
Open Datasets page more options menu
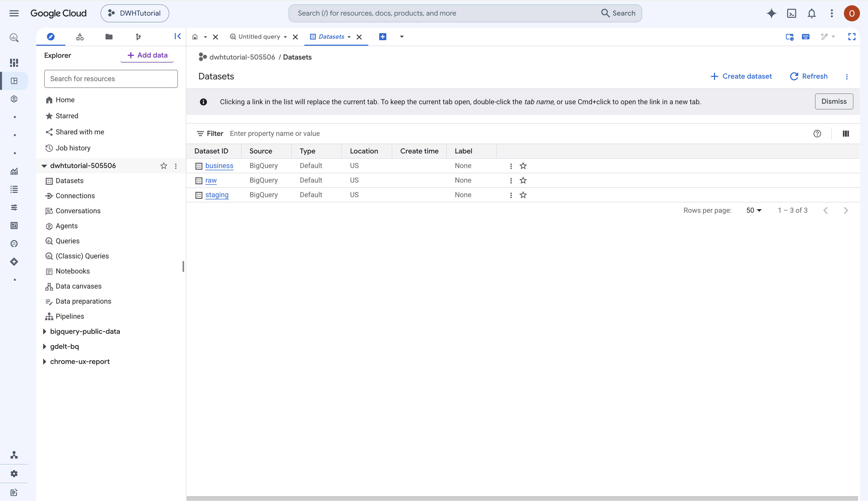click(847, 76)
